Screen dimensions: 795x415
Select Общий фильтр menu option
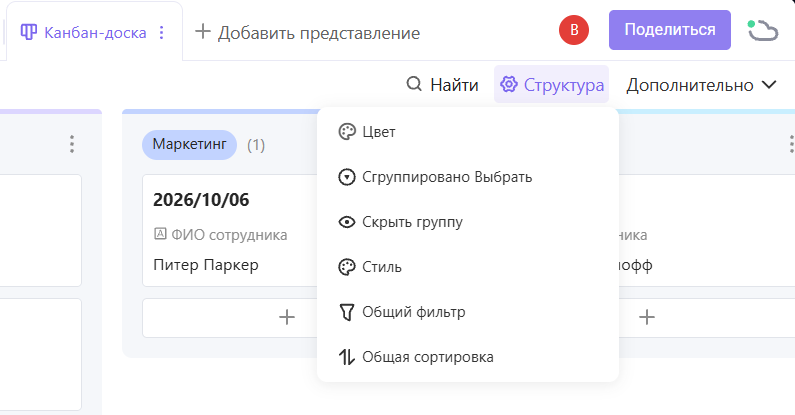[x=467, y=312]
